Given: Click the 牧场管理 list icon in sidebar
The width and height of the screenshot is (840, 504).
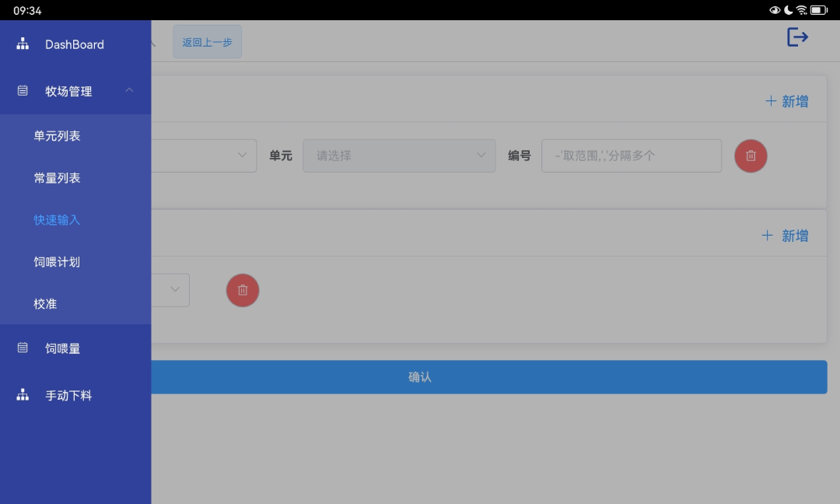Looking at the screenshot, I should click(21, 90).
